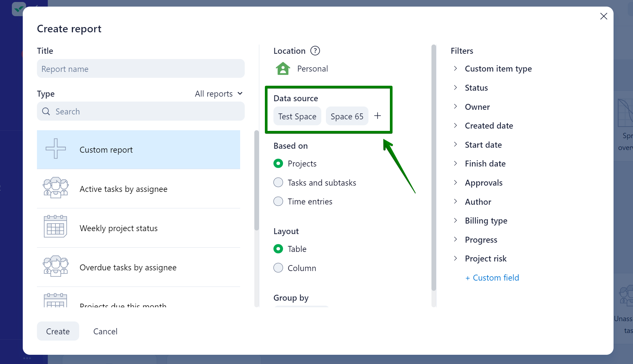This screenshot has width=633, height=364.
Task: Close the Create report dialog
Action: [x=603, y=16]
